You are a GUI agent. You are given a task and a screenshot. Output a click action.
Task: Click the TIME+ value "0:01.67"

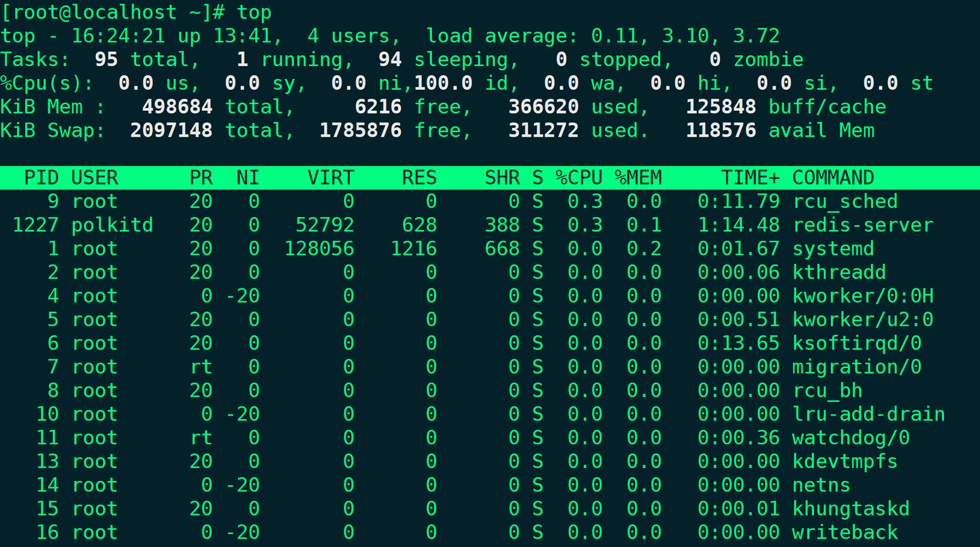738,249
